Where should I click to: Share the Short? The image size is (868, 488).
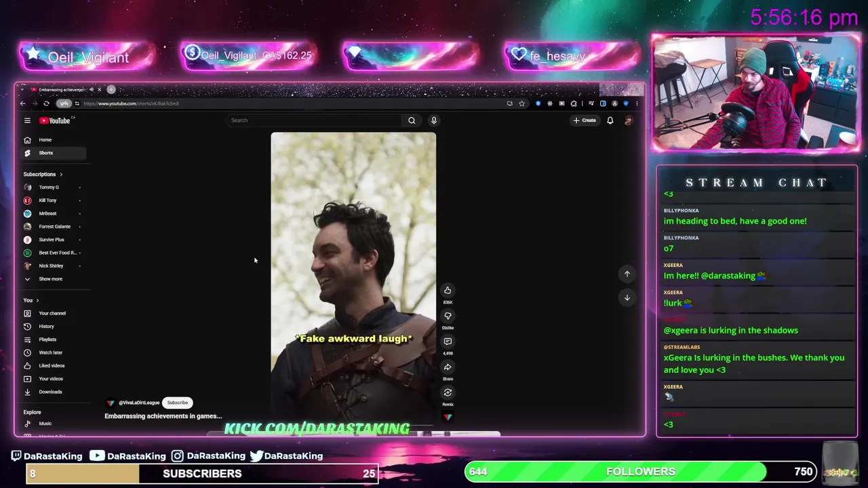coord(448,367)
